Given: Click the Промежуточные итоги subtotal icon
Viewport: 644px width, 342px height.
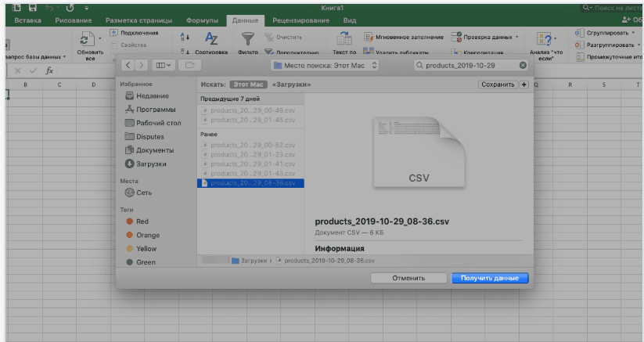Looking at the screenshot, I should tap(580, 57).
